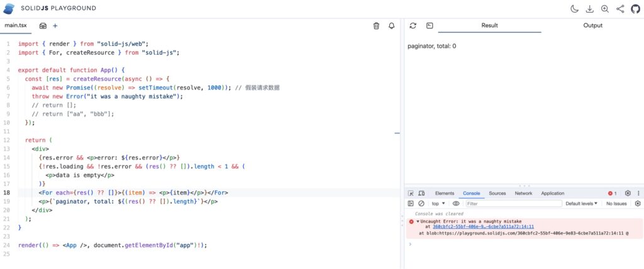644x269 pixels.
Task: Open the Network tab in devtools
Action: click(x=523, y=194)
